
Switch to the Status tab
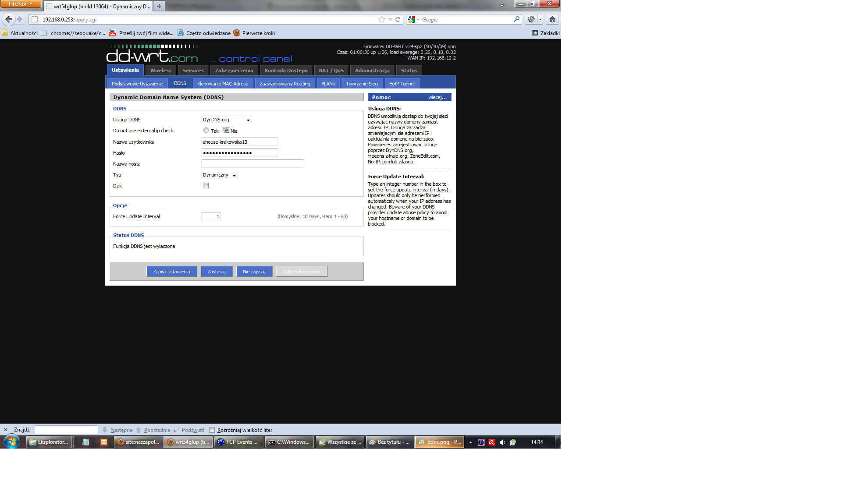click(x=409, y=70)
